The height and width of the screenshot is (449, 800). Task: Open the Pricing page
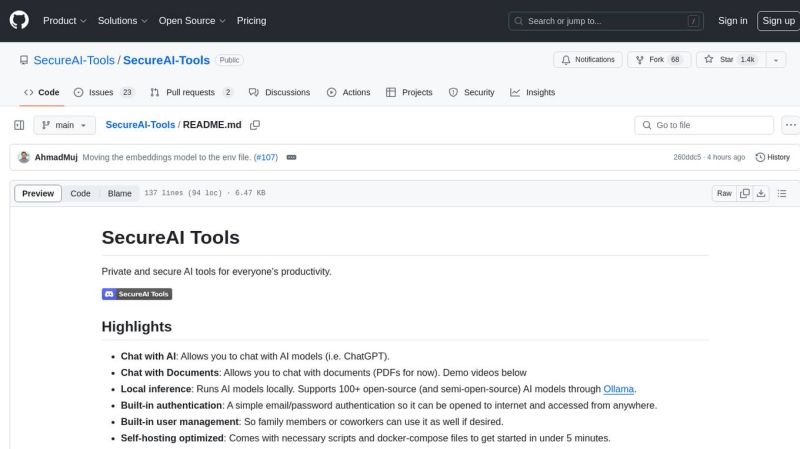coord(251,20)
